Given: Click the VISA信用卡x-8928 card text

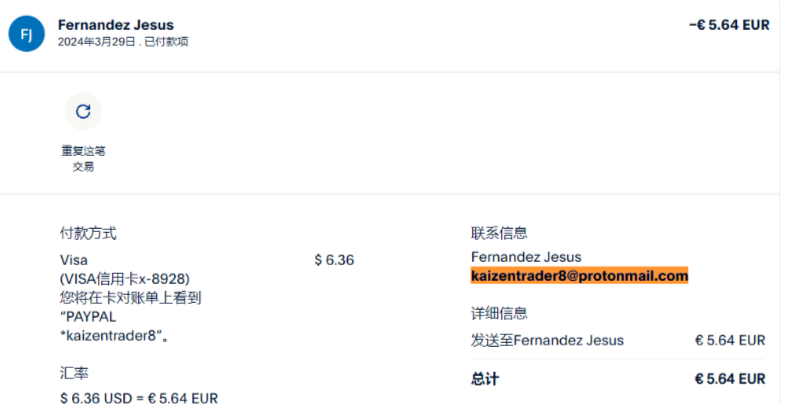Looking at the screenshot, I should click(125, 278).
